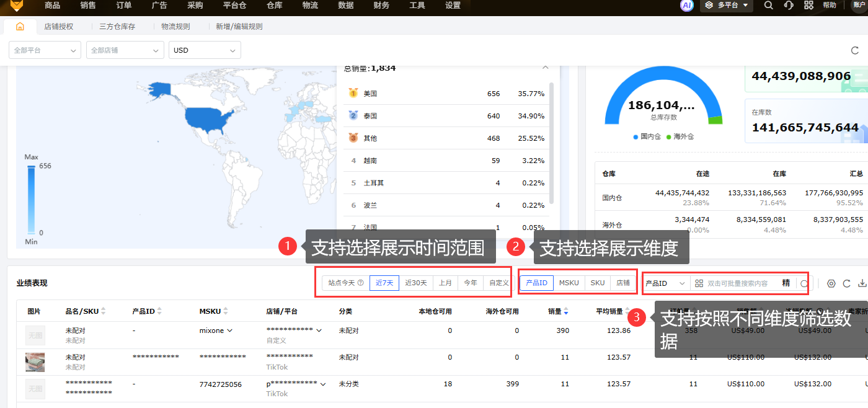Click the home tab icon
868x408 pixels.
(x=20, y=27)
